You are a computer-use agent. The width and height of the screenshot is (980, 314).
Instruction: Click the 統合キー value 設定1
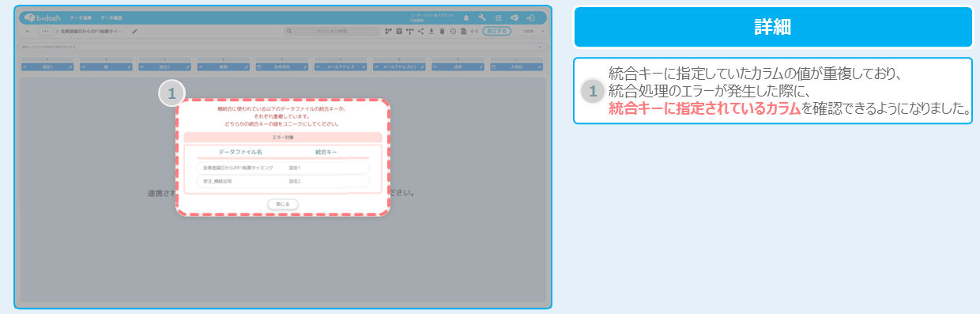[x=295, y=168]
